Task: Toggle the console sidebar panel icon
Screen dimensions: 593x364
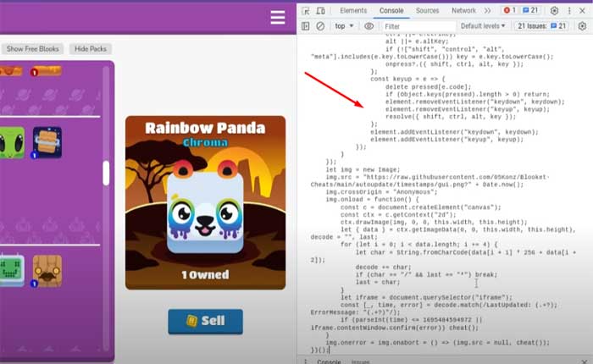Action: point(306,26)
